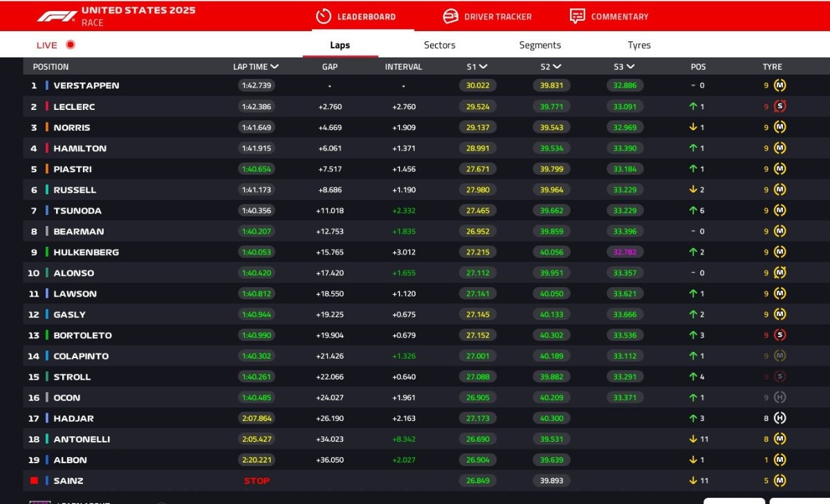Image resolution: width=830 pixels, height=504 pixels.
Task: Click the Driver Tracker helmet icon
Action: [x=451, y=16]
